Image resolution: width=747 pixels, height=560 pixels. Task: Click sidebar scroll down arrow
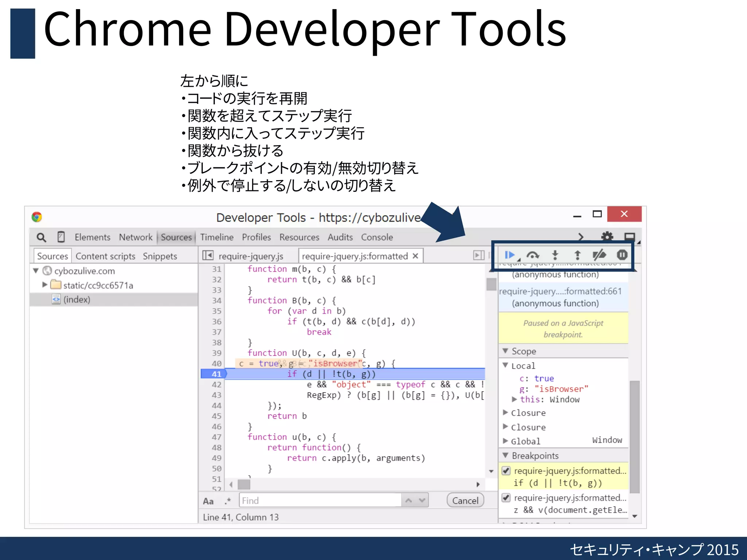pos(634,516)
